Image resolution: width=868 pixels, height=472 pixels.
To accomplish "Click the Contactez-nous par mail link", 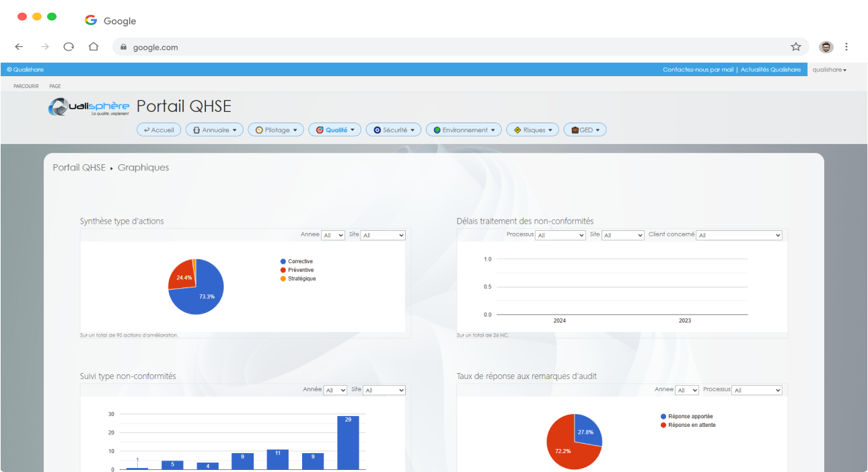I will 698,69.
